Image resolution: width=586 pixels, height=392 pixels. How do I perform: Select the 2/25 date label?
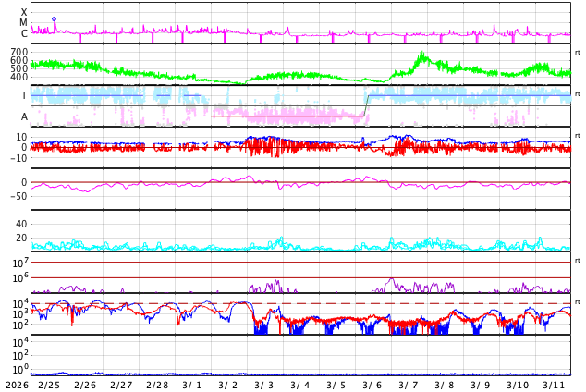(x=49, y=385)
